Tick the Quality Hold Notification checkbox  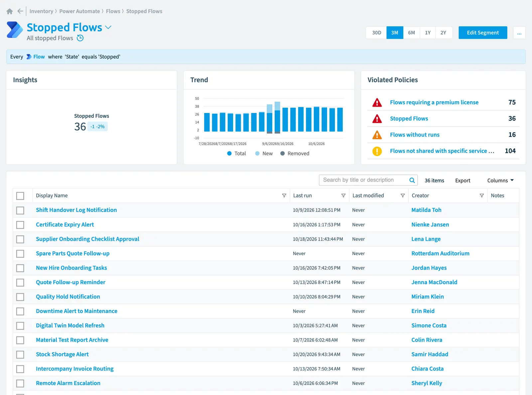pyautogui.click(x=20, y=297)
